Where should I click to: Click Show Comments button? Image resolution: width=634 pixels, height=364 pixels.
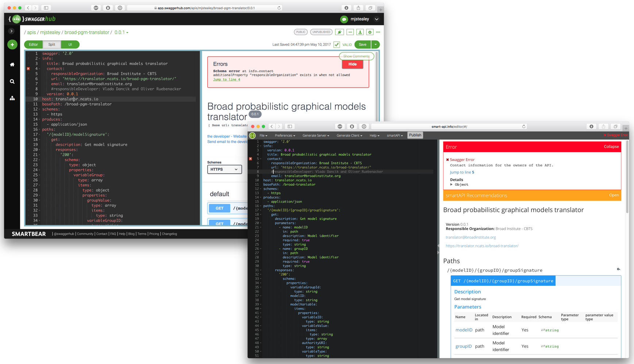(356, 56)
